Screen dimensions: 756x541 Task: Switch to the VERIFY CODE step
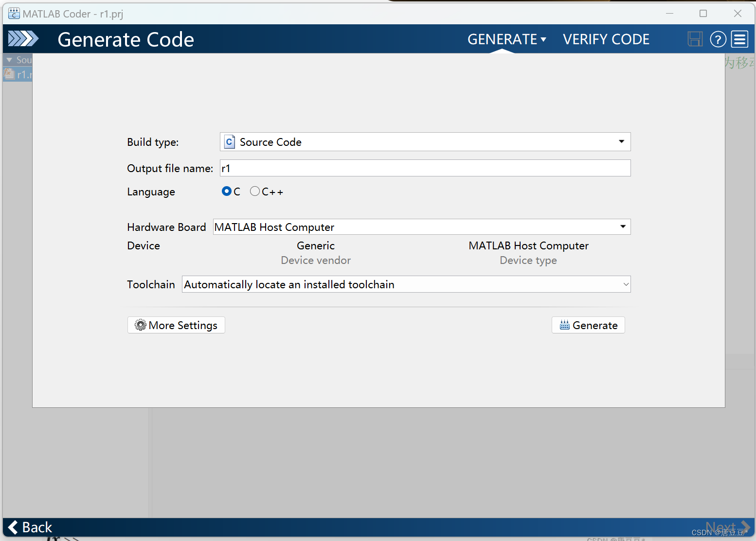(606, 39)
